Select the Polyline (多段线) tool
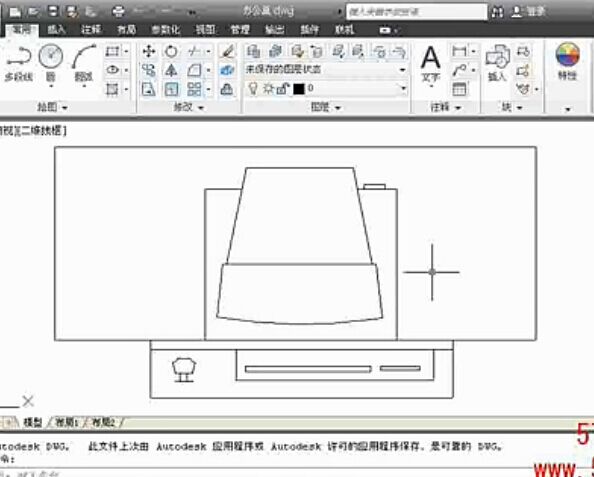This screenshot has height=477, width=594. (x=19, y=63)
